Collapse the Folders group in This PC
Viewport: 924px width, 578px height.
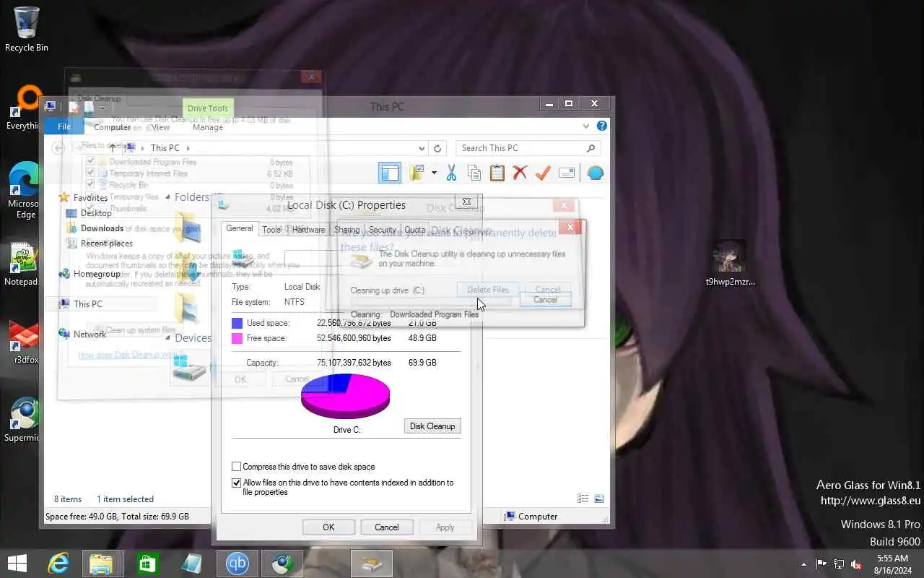coord(167,197)
